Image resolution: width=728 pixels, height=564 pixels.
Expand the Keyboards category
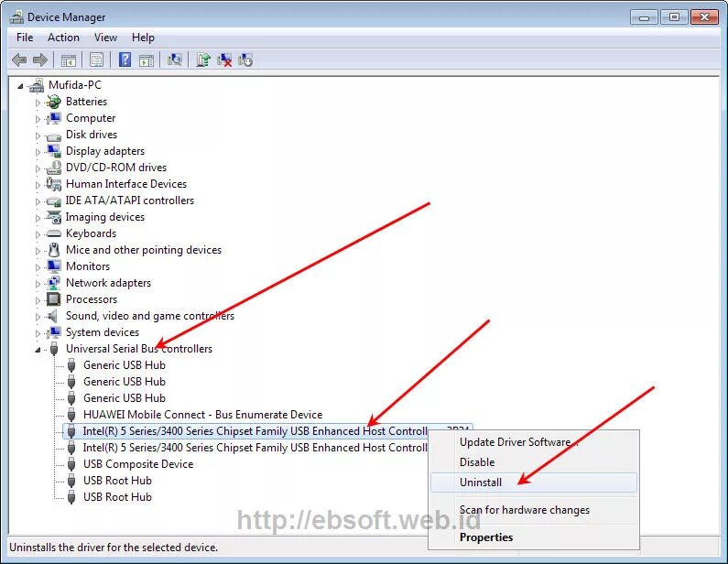click(38, 234)
